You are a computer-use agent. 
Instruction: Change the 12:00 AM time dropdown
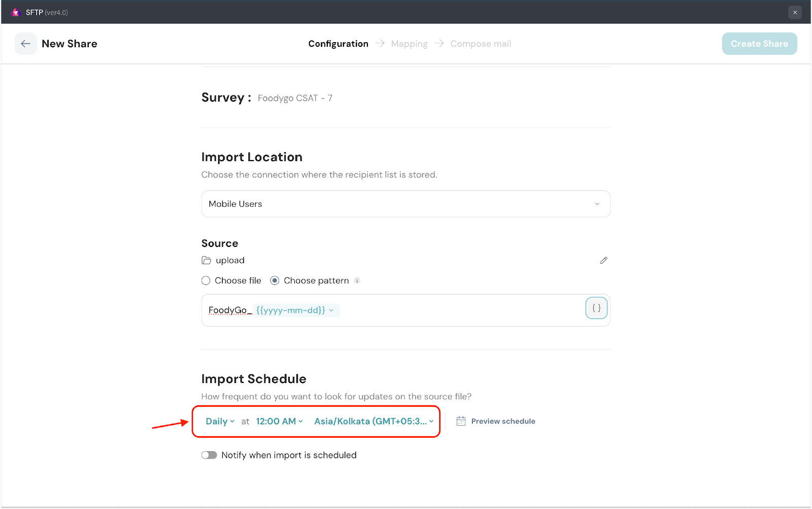(x=279, y=421)
